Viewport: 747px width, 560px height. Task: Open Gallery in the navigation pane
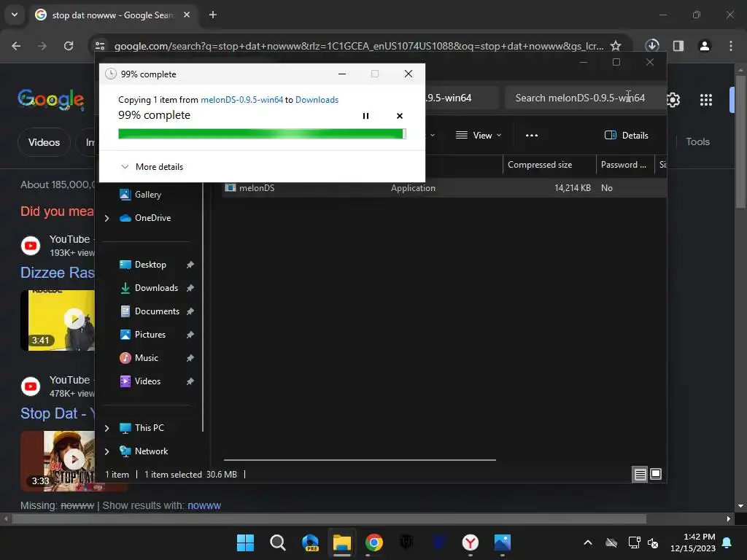147,194
